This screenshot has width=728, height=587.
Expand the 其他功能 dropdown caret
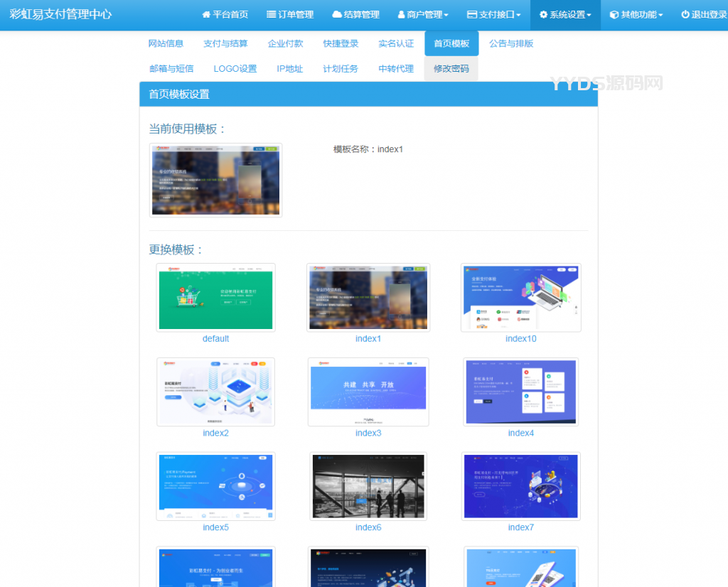pos(661,16)
